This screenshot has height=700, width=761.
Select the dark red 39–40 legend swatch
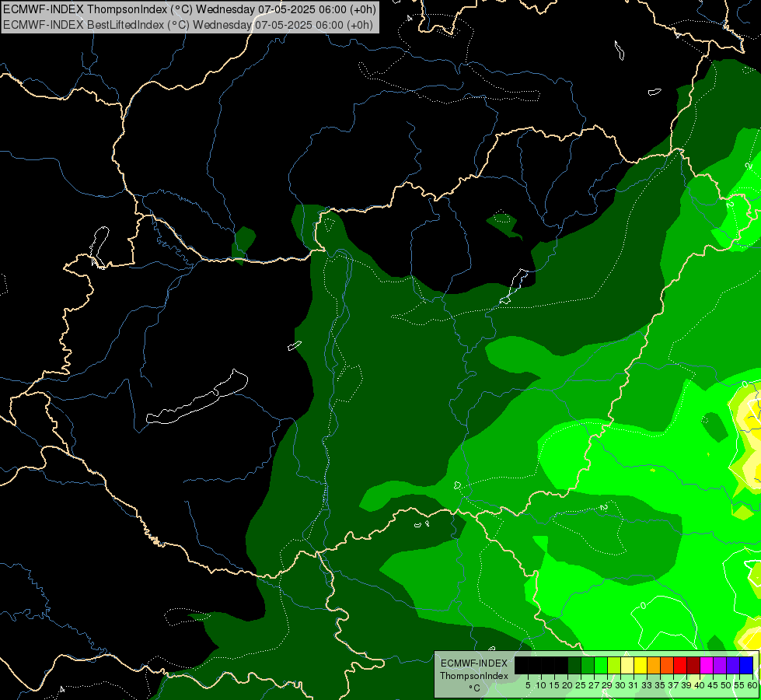click(x=693, y=665)
